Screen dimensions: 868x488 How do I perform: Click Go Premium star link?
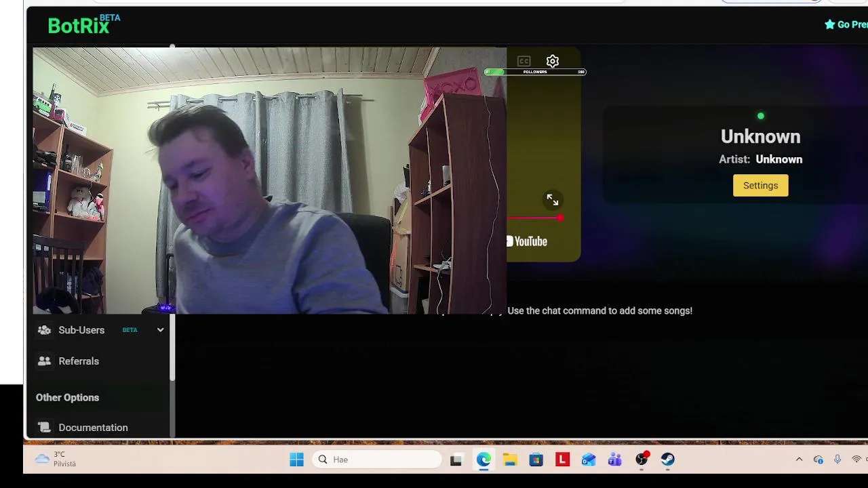click(846, 24)
